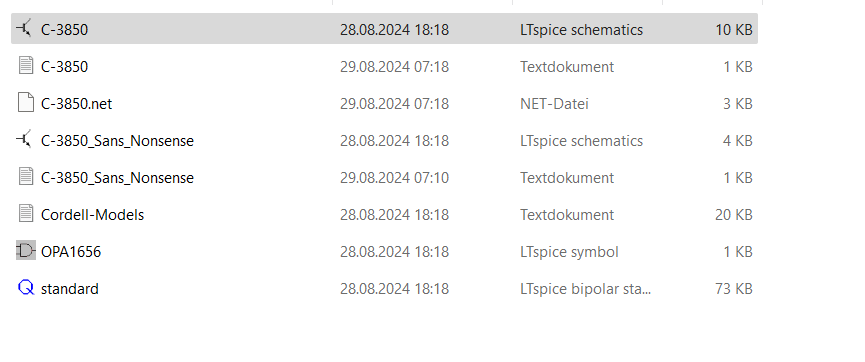Image resolution: width=865 pixels, height=362 pixels.
Task: Select the Cordell-Models file name
Action: tap(93, 215)
